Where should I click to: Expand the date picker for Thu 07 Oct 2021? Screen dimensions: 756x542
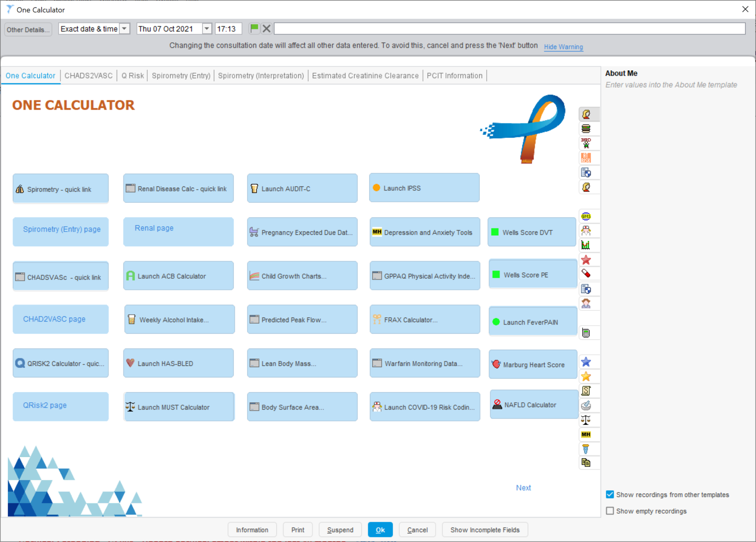coord(206,28)
